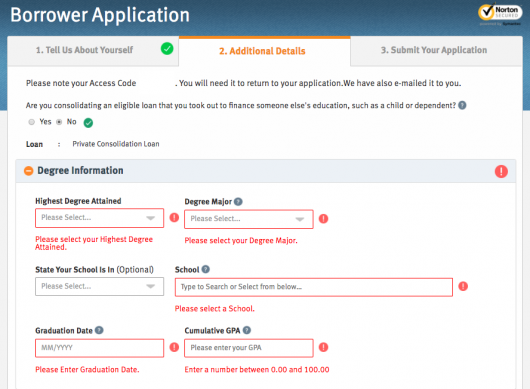
Task: Click error icon beside Graduation Date field
Action: point(174,347)
